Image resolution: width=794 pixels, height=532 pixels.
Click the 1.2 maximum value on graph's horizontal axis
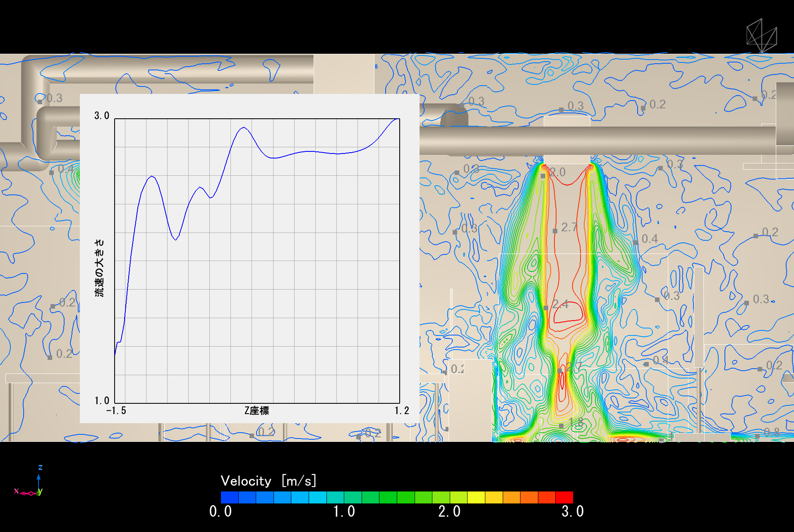[x=401, y=410]
